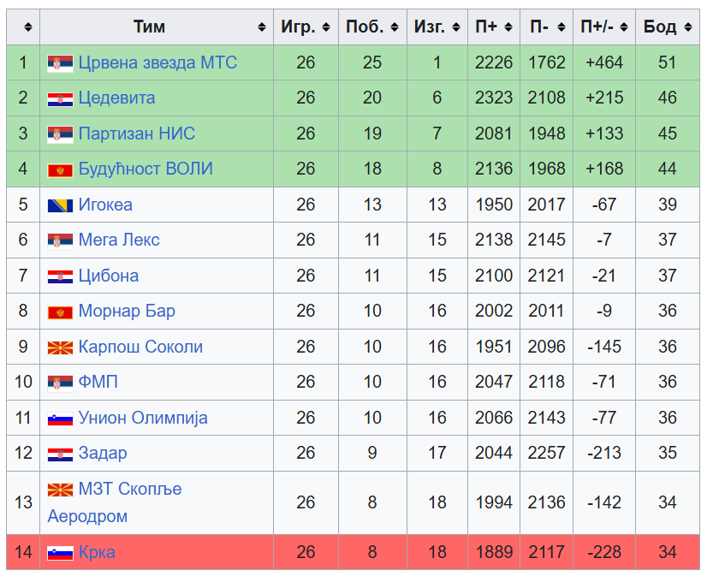Sort table by the Тим column arrows
Image resolution: width=713 pixels, height=588 pixels.
(261, 27)
